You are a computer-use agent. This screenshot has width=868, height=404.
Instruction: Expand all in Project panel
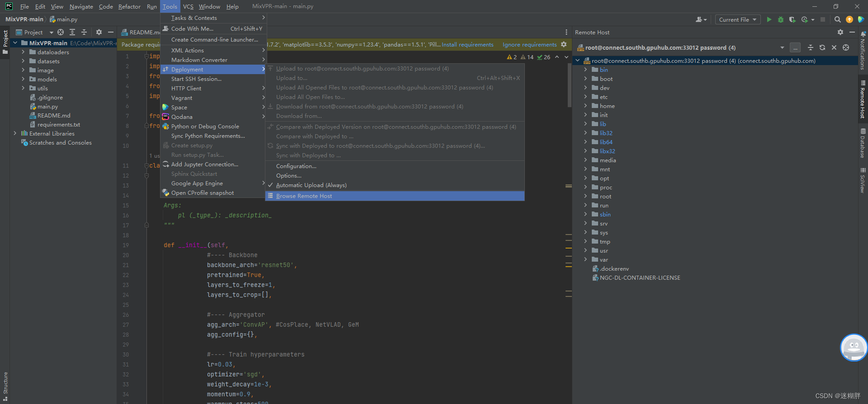pos(72,32)
